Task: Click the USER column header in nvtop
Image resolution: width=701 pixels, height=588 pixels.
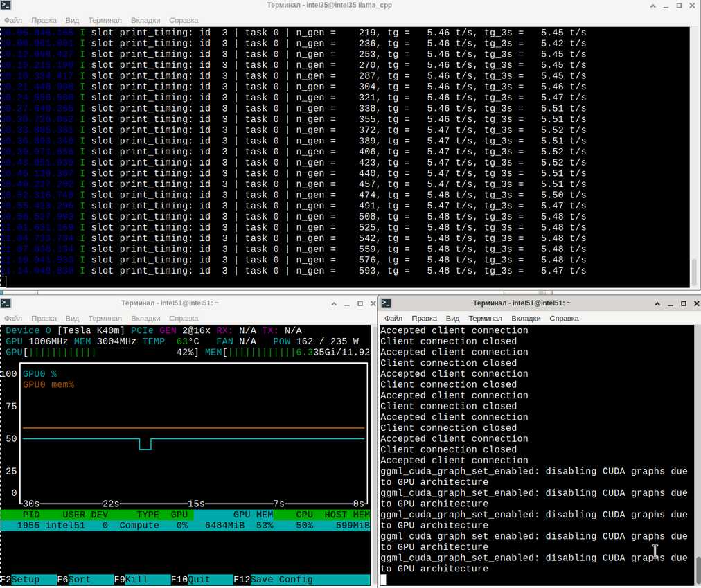Action: pyautogui.click(x=73, y=515)
